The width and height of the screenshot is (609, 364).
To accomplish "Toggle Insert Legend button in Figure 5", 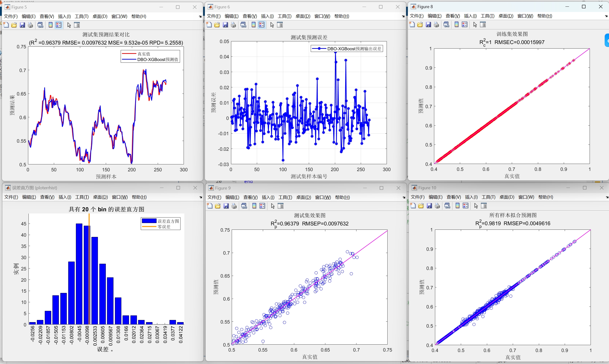I will [59, 25].
